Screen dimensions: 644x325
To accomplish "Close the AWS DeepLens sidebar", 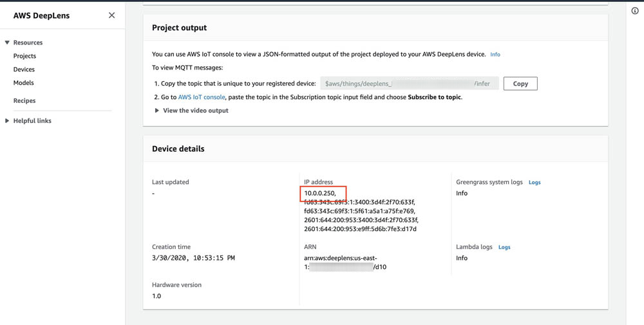I will pyautogui.click(x=111, y=15).
